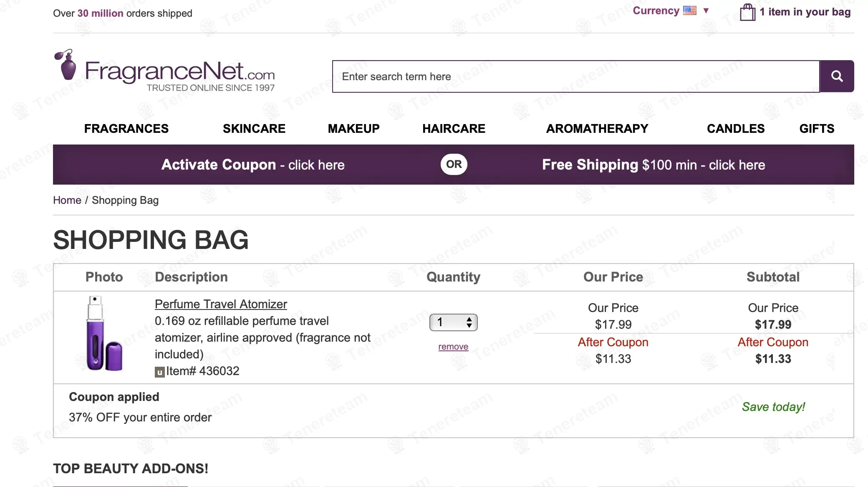Open the Perfume Travel Atomizer product link
The height and width of the screenshot is (487, 868).
point(221,304)
